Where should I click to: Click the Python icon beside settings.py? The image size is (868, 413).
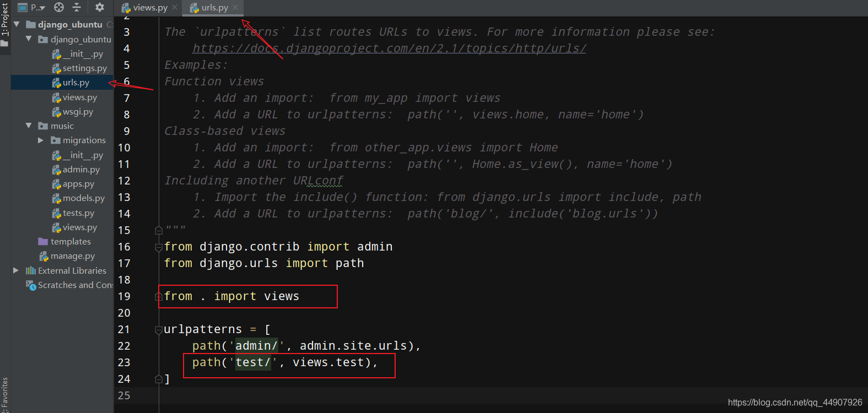tap(56, 68)
